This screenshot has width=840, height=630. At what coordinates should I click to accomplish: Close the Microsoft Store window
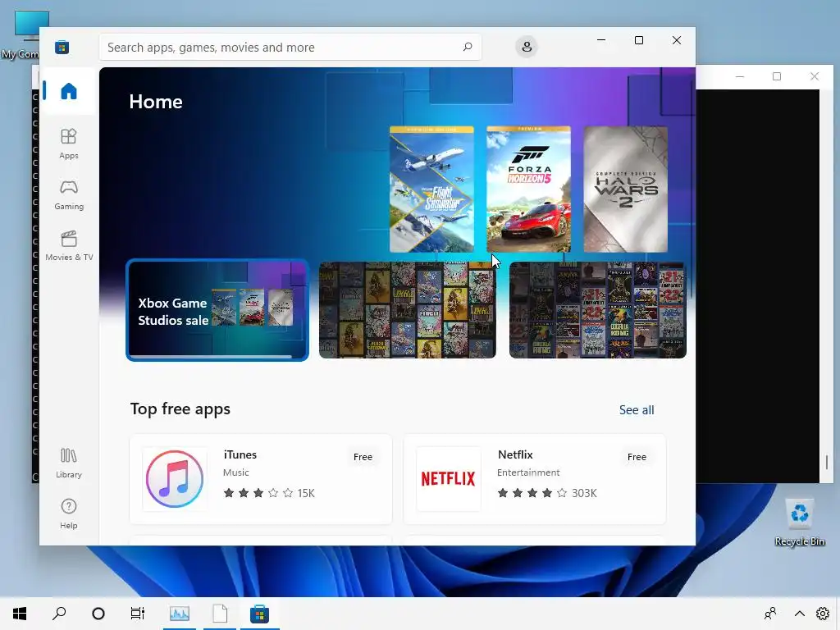[x=677, y=40]
